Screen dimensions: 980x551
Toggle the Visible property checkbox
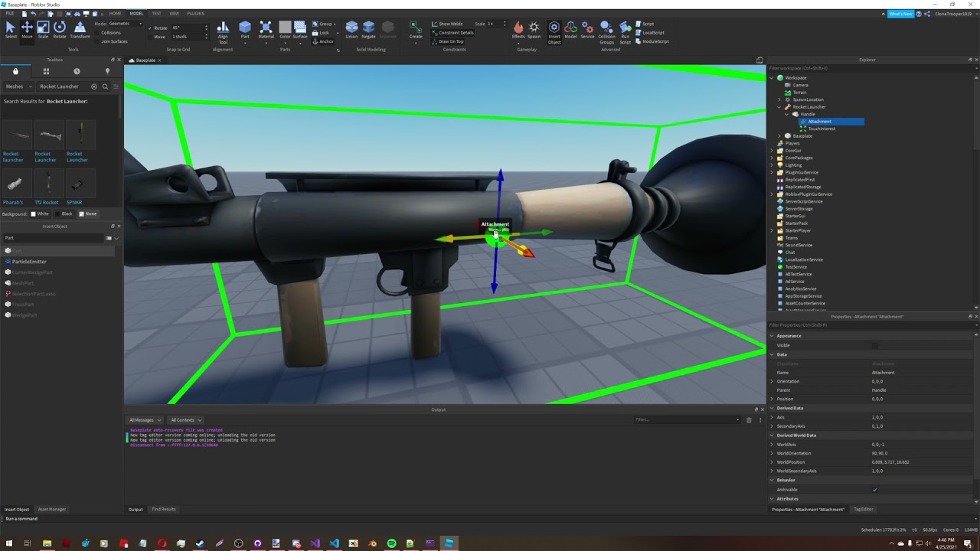[x=874, y=345]
